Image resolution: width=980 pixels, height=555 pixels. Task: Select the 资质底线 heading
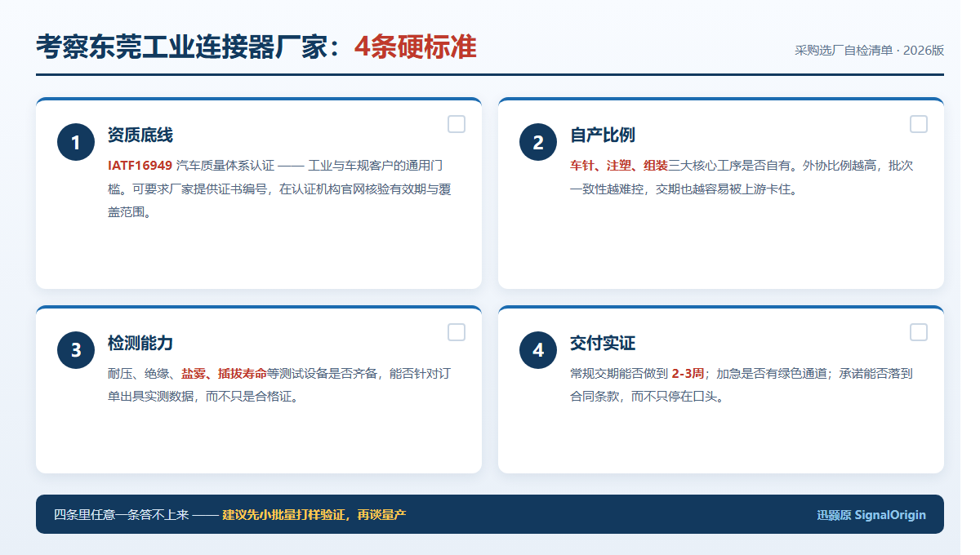[140, 135]
